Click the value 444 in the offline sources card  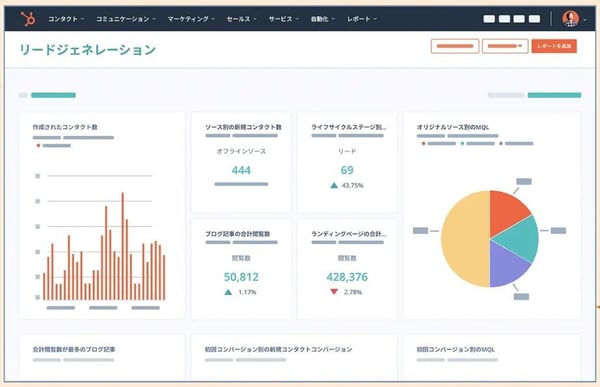tap(241, 170)
